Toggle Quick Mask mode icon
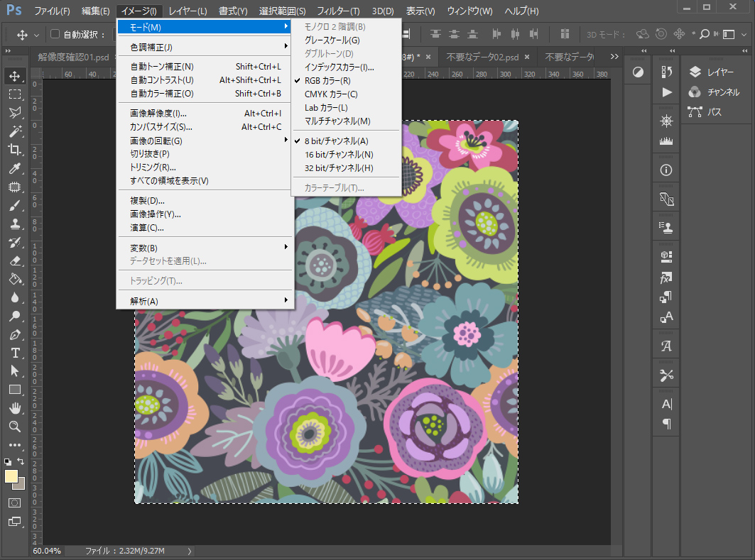Screen dimensions: 755x560 pyautogui.click(x=15, y=503)
